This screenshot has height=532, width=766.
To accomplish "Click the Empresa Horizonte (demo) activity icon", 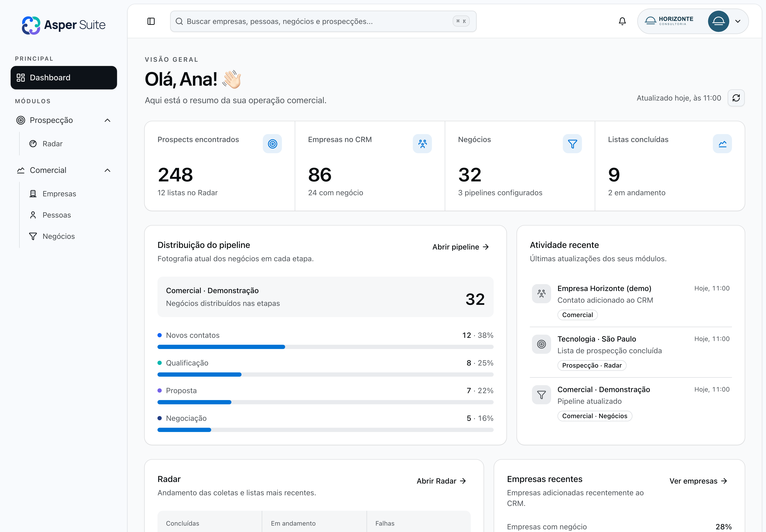I will 541,294.
